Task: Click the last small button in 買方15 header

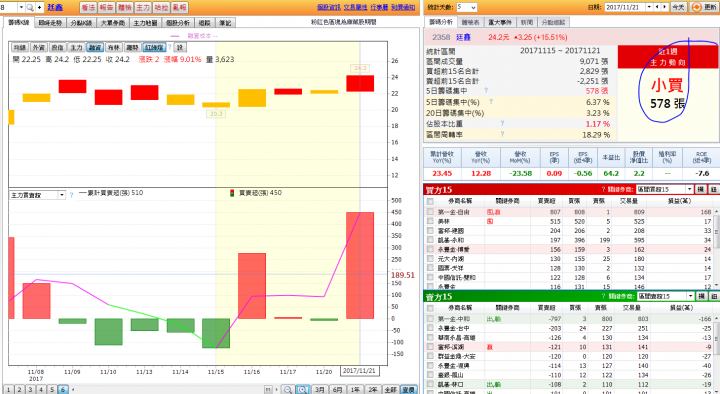Action: (x=714, y=189)
